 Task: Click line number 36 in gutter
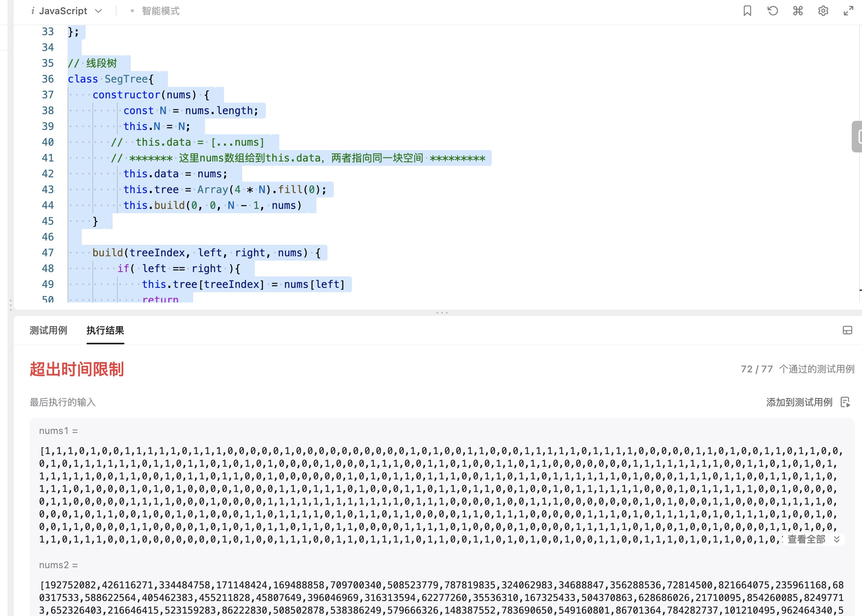point(48,79)
